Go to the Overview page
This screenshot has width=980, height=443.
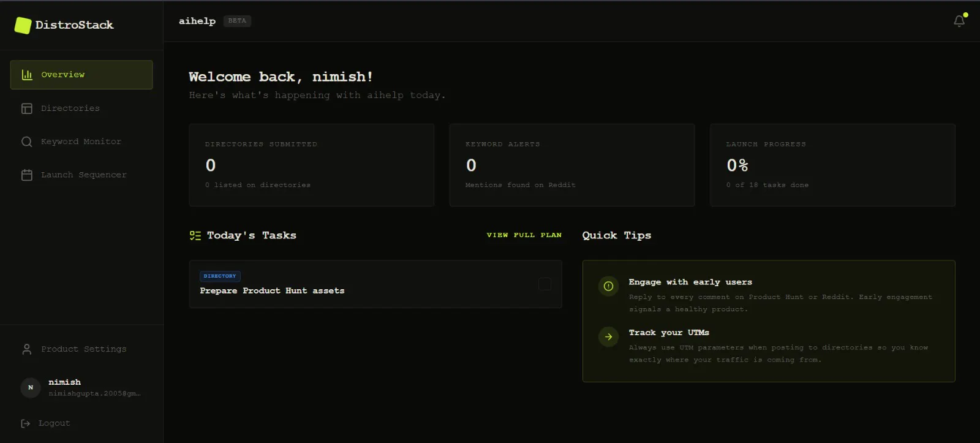81,75
